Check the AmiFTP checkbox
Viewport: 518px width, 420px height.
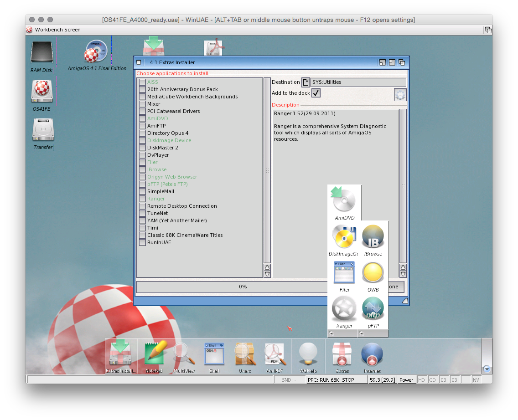(x=142, y=126)
